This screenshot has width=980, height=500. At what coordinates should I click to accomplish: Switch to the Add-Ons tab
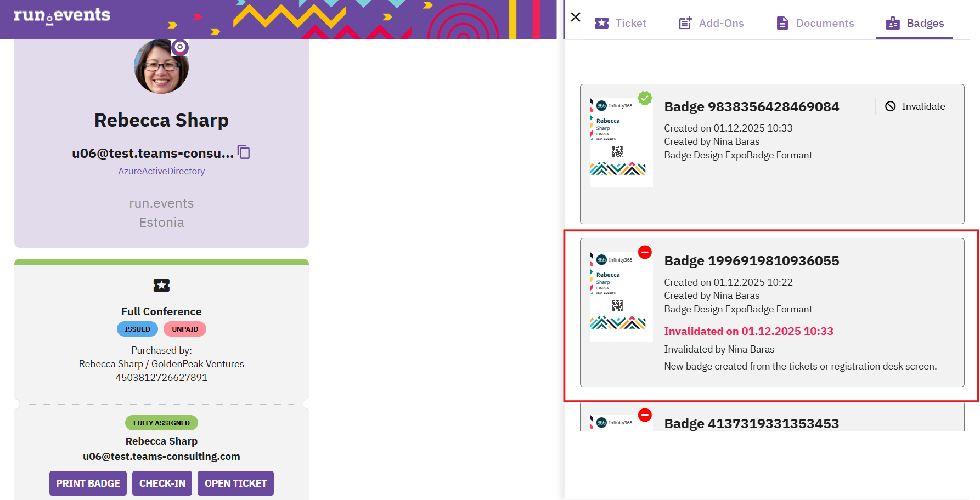pyautogui.click(x=711, y=23)
